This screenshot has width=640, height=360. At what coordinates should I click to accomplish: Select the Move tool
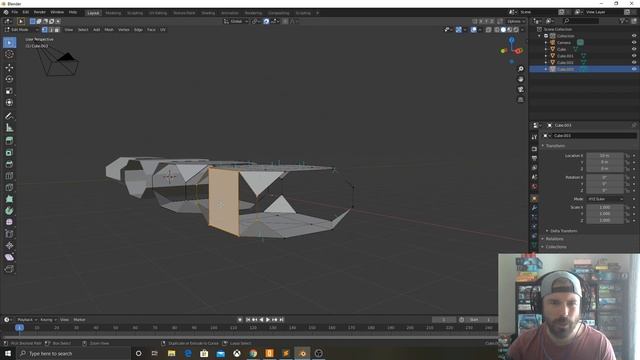9,68
